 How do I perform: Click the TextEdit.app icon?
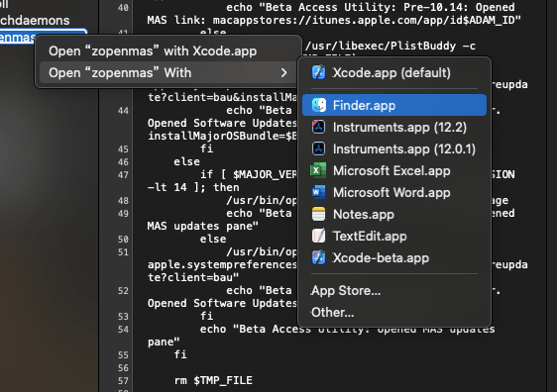click(319, 236)
